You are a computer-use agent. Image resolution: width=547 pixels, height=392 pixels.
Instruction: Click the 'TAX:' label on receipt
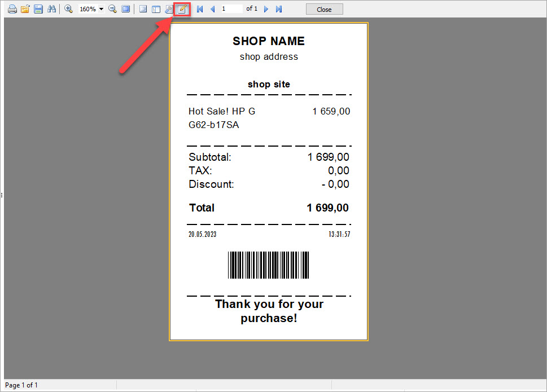pyautogui.click(x=200, y=171)
